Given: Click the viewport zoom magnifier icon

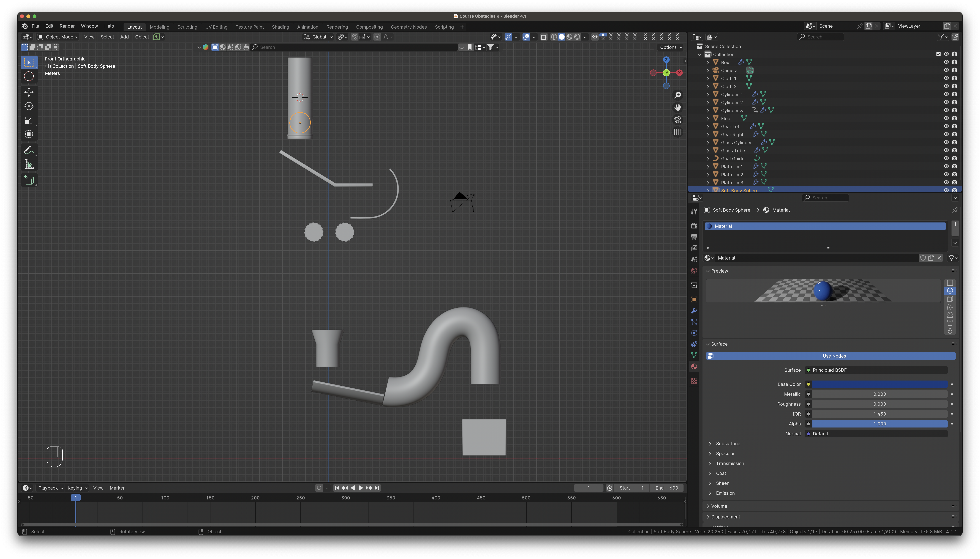Looking at the screenshot, I should pyautogui.click(x=678, y=95).
